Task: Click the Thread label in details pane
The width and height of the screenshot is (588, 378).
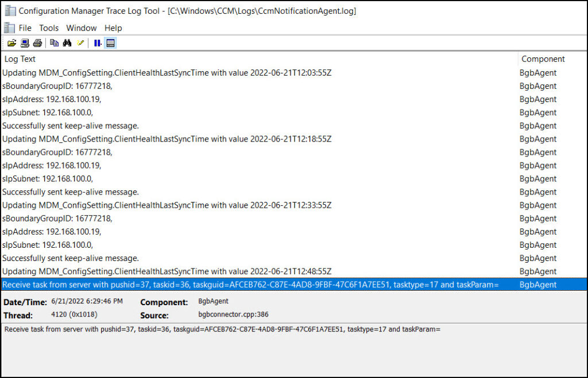Action: [x=18, y=315]
